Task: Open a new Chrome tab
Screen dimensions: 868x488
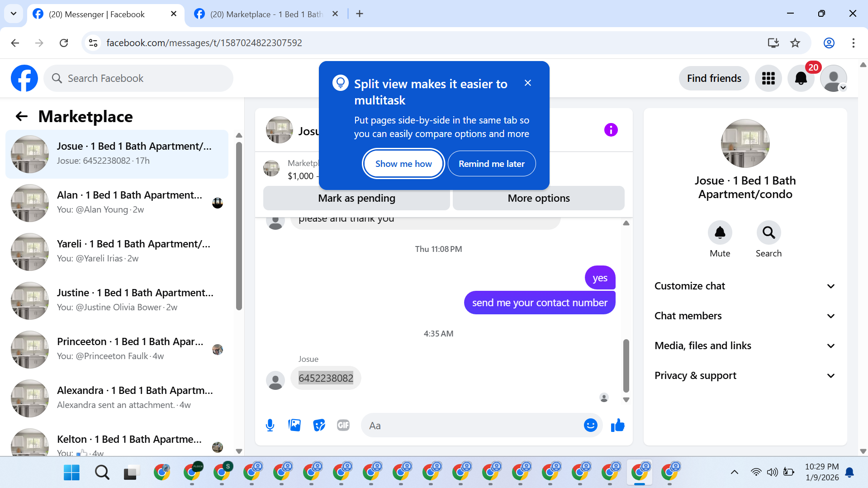Action: pos(360,14)
